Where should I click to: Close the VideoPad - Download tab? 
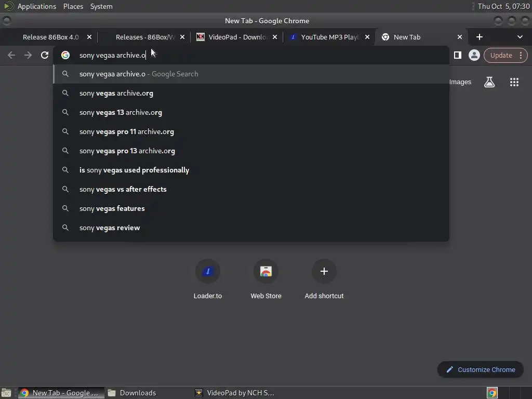point(275,37)
